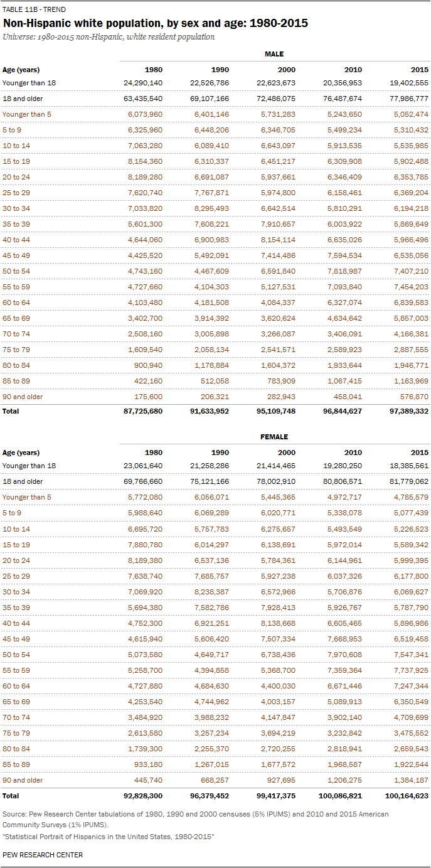Click the 2015 column header in female table
431x868 pixels.
[420, 453]
